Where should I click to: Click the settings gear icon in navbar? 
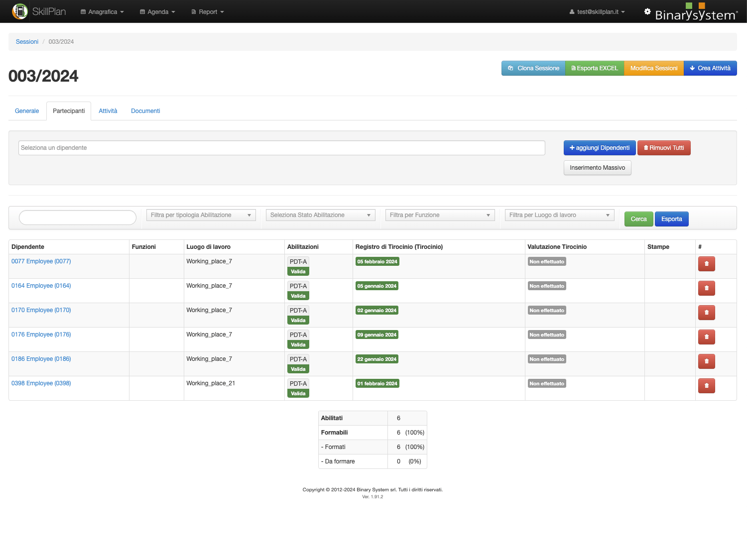pos(647,11)
